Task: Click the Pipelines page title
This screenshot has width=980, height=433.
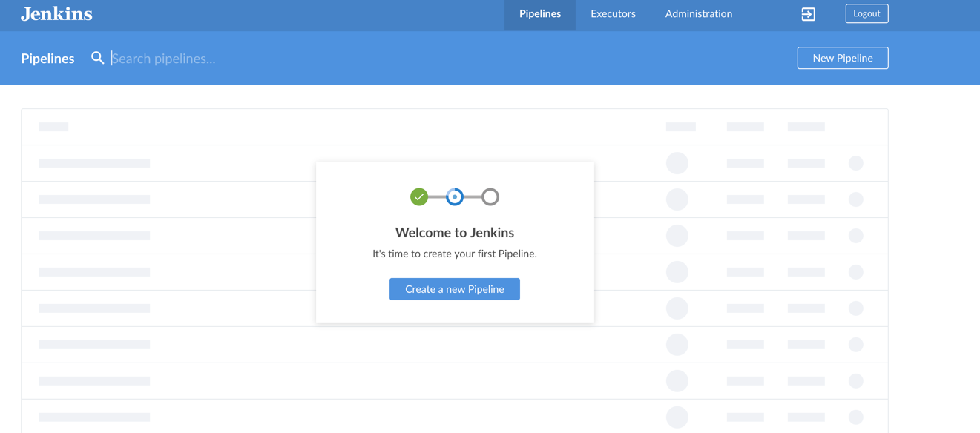Action: click(x=47, y=59)
